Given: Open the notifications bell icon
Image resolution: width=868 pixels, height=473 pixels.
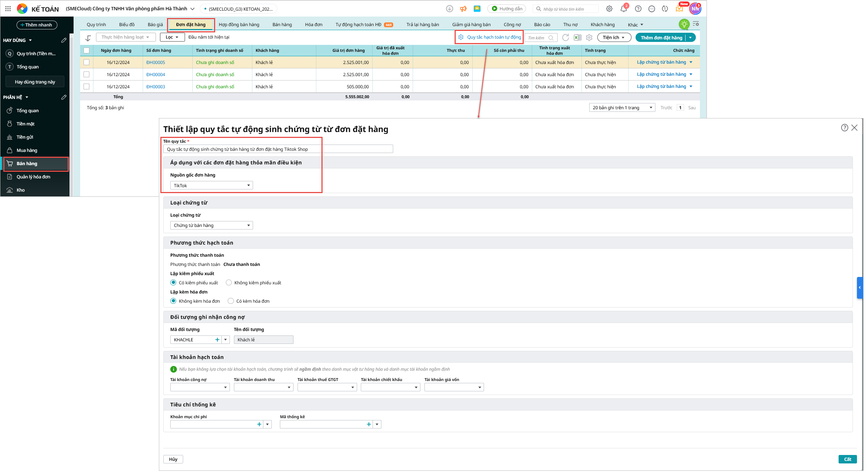Looking at the screenshot, I should tap(624, 9).
